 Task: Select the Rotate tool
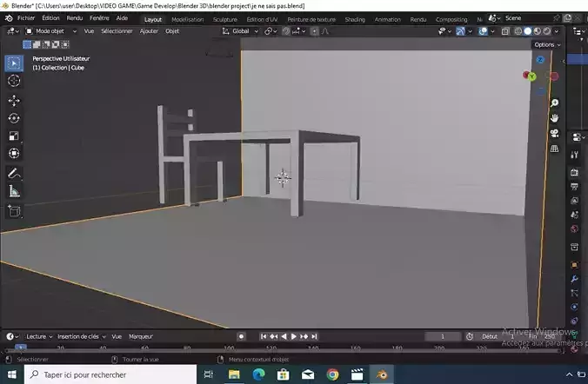click(x=14, y=118)
